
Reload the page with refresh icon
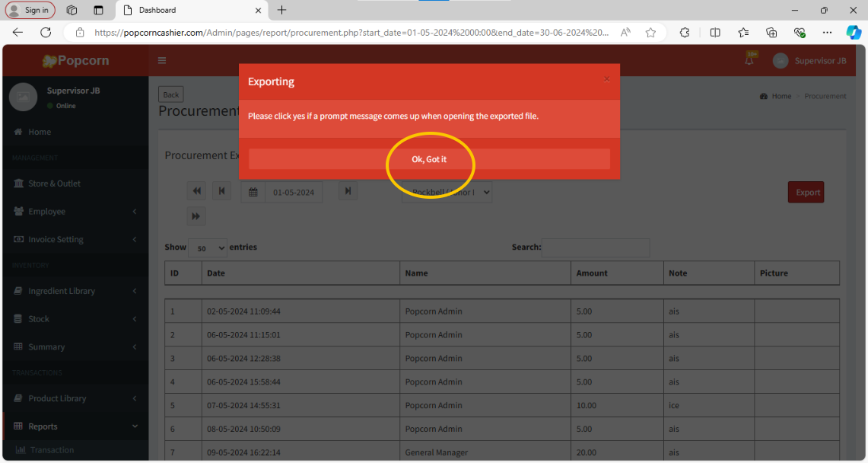(46, 32)
